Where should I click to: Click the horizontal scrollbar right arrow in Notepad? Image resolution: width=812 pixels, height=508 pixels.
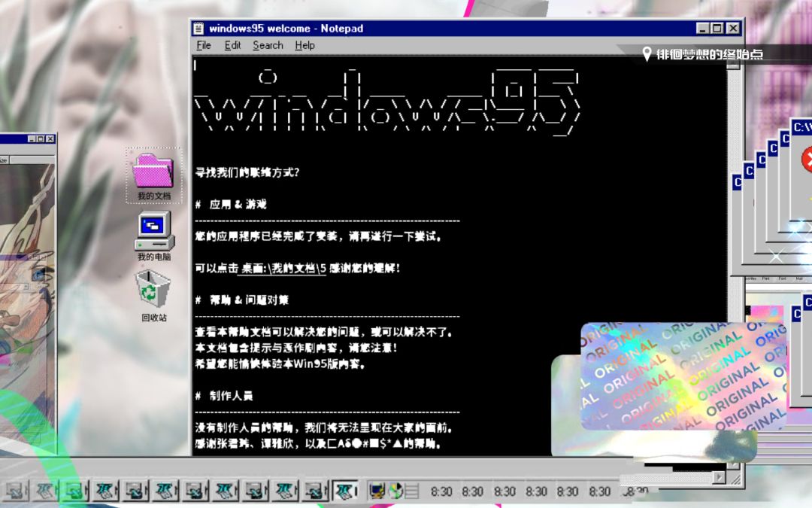coord(719,477)
